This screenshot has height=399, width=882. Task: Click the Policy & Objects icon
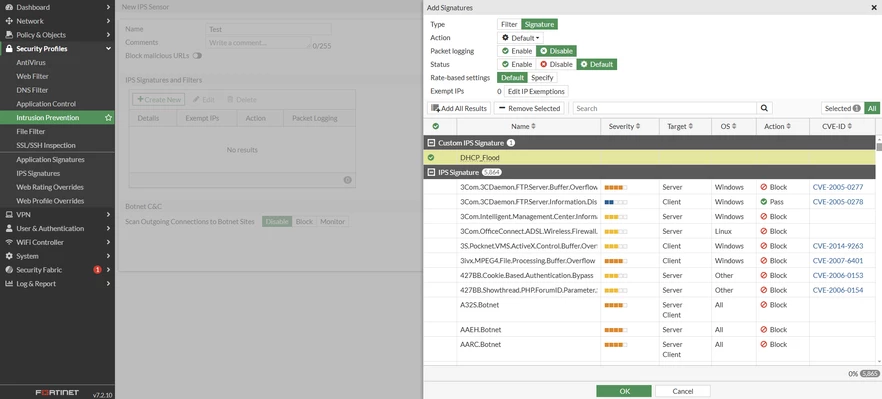pos(9,35)
